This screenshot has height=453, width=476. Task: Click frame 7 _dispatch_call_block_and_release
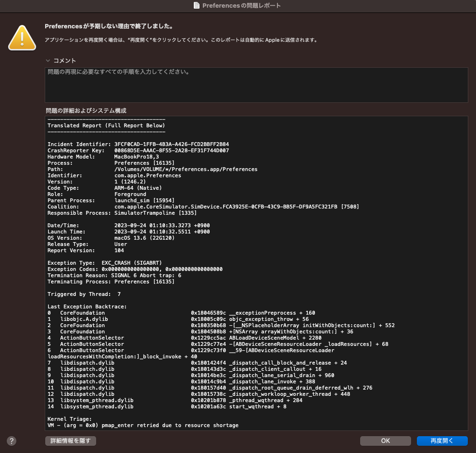pos(197,363)
